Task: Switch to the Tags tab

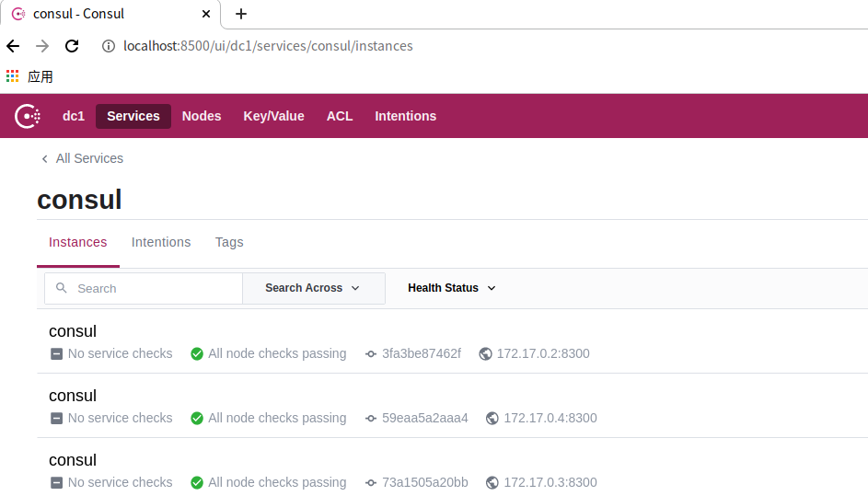Action: [x=229, y=242]
